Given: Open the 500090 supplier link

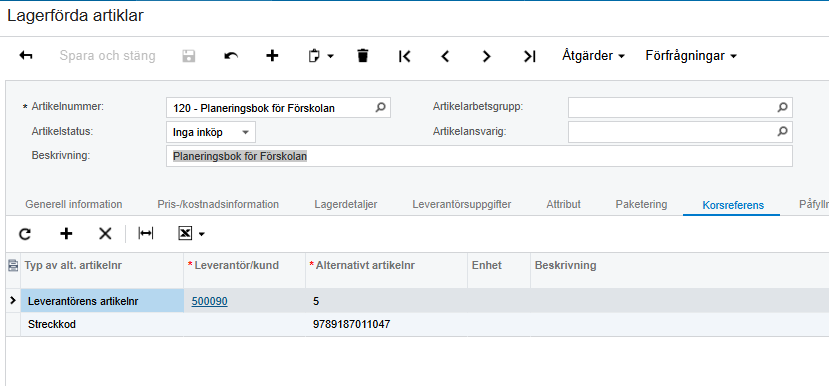Looking at the screenshot, I should 209,301.
